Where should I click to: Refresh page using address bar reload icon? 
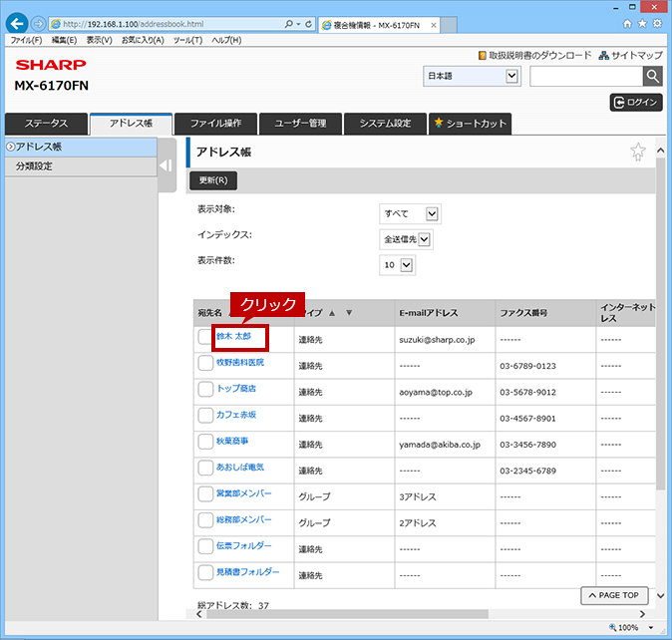click(x=308, y=24)
